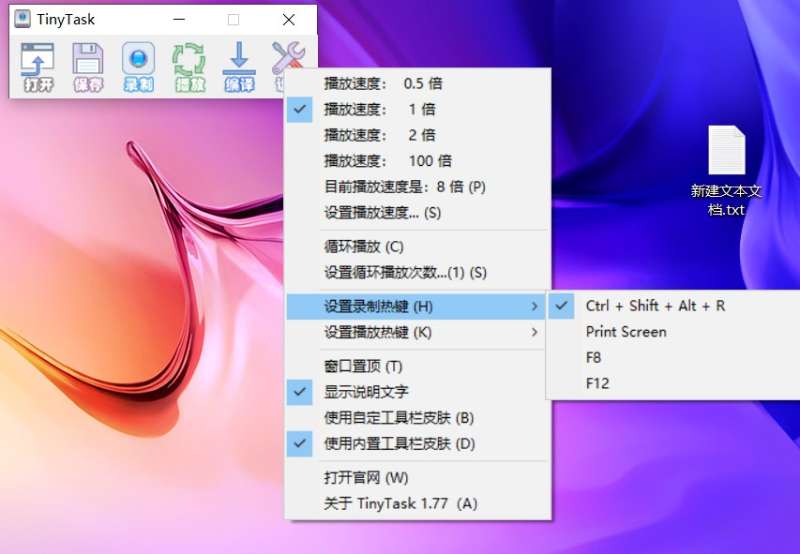Select 使用内置工具栏皮肤 (D)
The height and width of the screenshot is (554, 800).
(417, 444)
